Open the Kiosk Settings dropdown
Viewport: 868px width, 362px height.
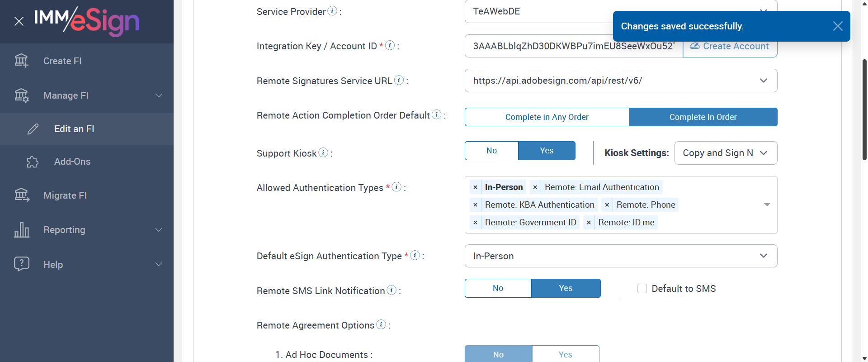click(726, 153)
